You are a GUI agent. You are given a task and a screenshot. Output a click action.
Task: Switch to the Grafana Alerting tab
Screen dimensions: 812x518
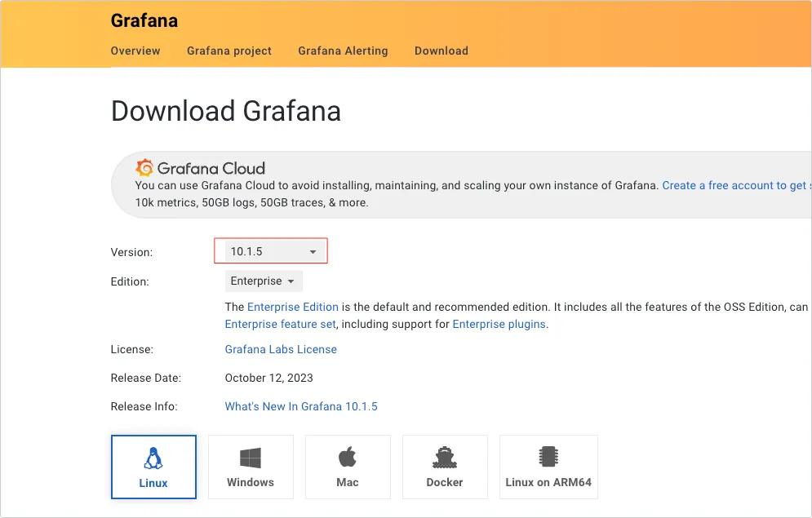coord(343,51)
